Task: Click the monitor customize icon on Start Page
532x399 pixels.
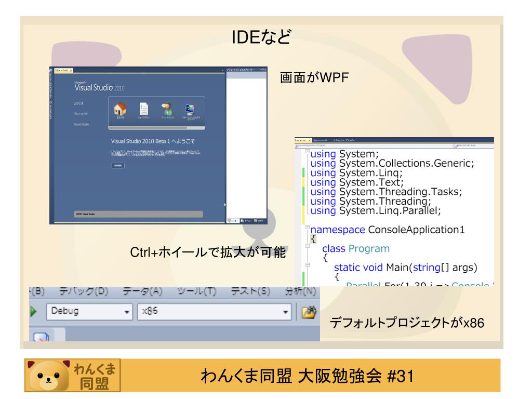Action: coord(190,110)
